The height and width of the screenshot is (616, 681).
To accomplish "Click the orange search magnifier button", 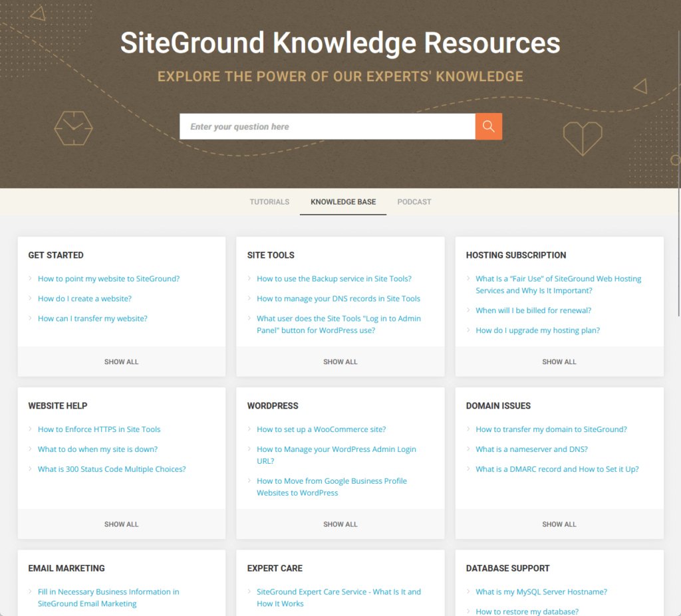I will pos(489,126).
